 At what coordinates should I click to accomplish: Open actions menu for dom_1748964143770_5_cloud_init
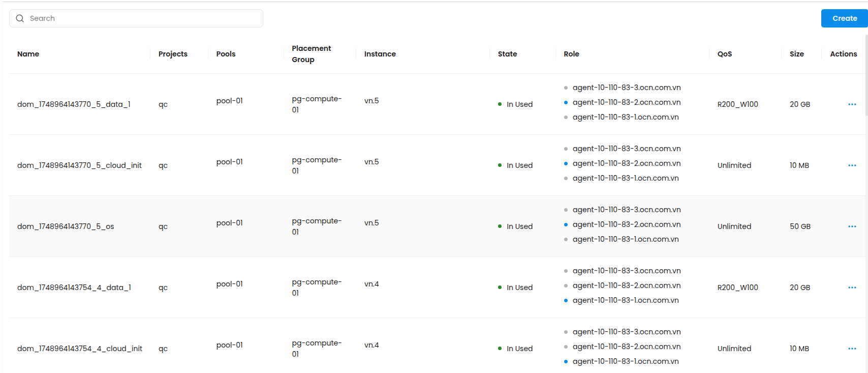pyautogui.click(x=852, y=165)
